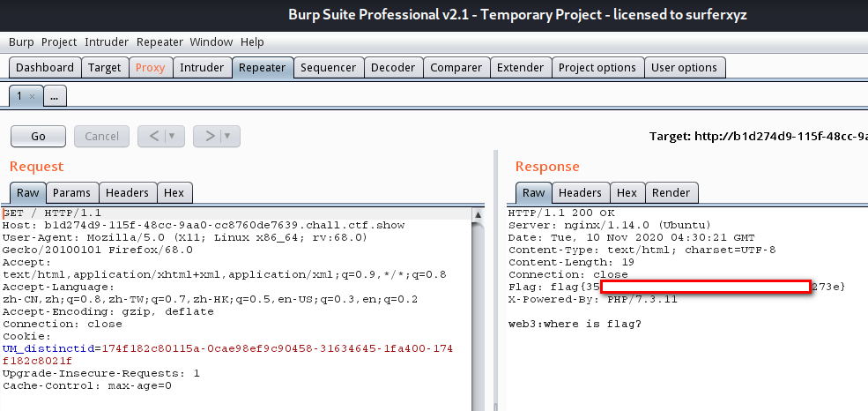Click 'X-Powered-By: PHP/7.3.11' header

592,300
